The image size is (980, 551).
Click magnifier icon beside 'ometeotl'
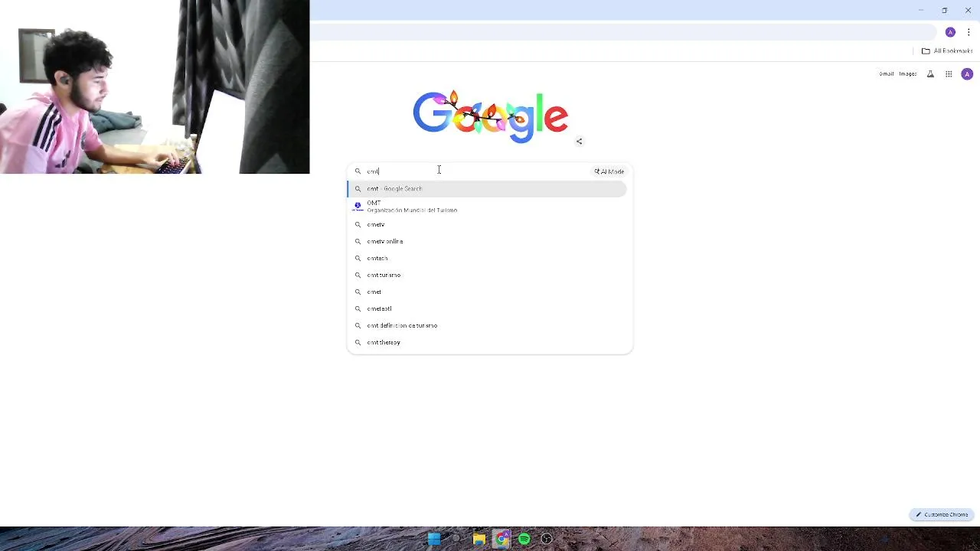click(358, 309)
